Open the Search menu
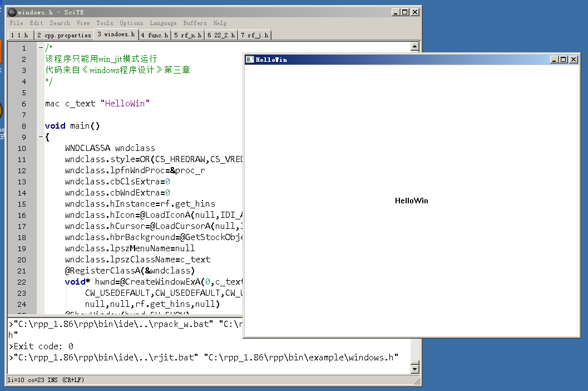The image size is (588, 391). pos(60,23)
